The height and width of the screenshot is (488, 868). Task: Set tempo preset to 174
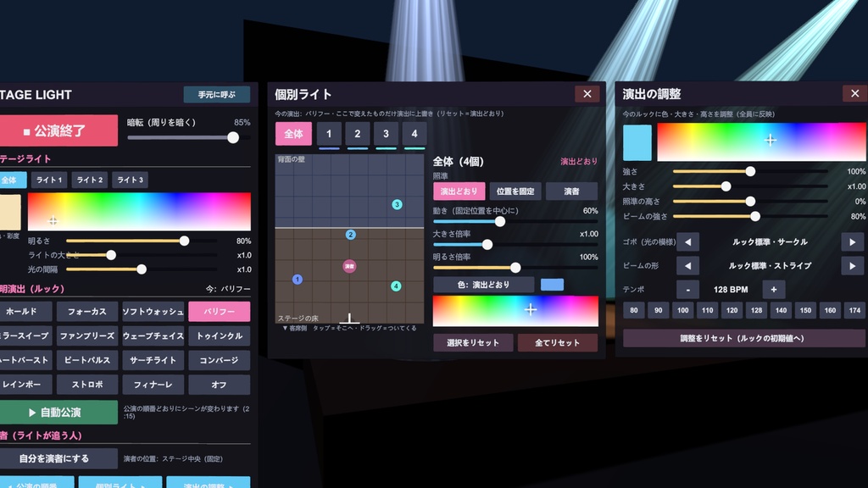(854, 310)
